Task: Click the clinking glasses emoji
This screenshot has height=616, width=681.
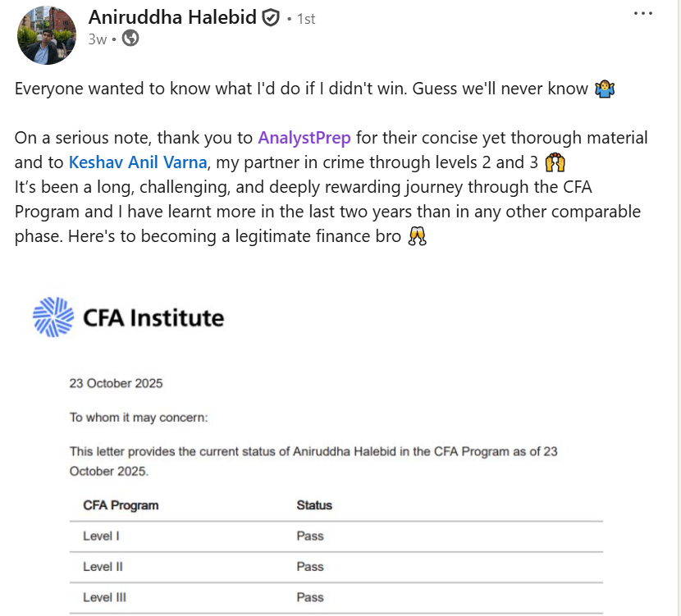Action: coord(418,237)
